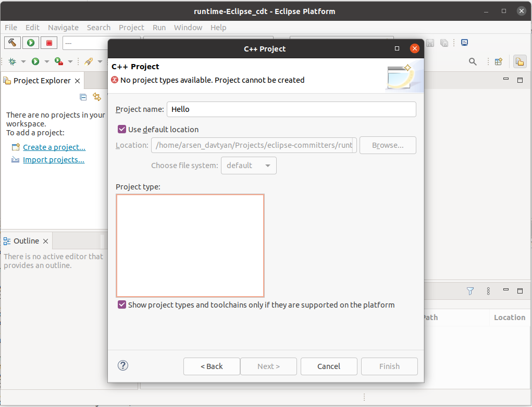Click the red Stop button in toolbar
The width and height of the screenshot is (532, 407).
point(49,43)
